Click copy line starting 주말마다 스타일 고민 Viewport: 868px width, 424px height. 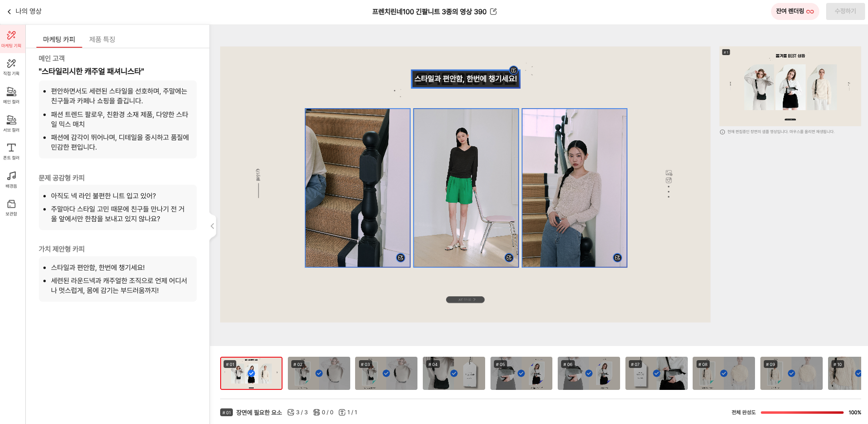[118, 214]
